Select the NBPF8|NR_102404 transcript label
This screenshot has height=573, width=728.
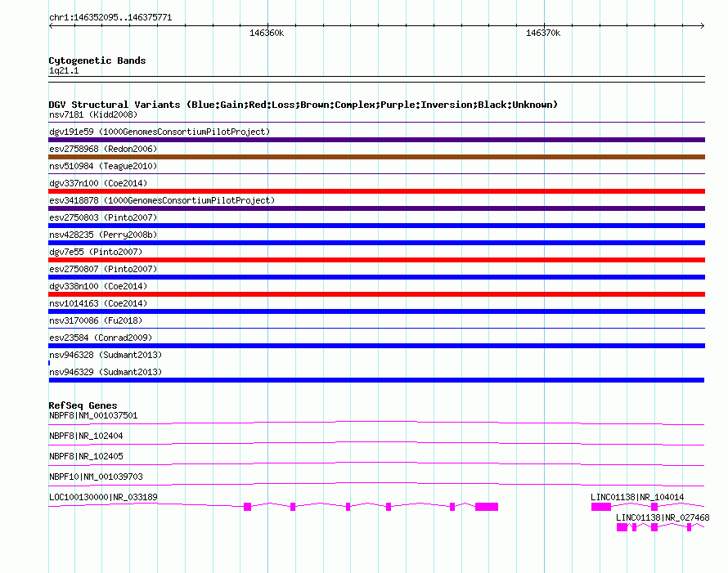point(86,436)
